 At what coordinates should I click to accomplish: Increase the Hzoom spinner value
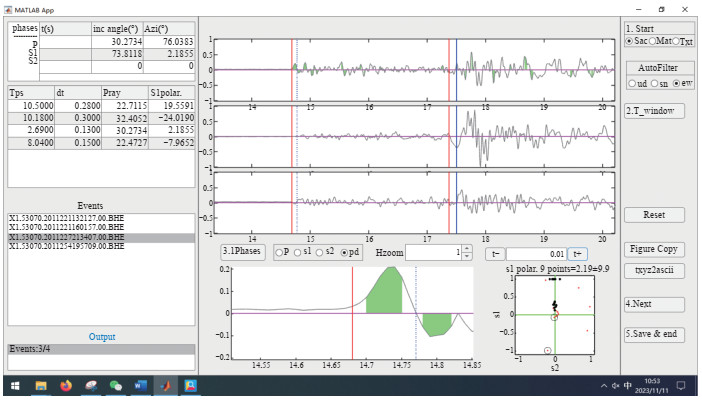[466, 249]
